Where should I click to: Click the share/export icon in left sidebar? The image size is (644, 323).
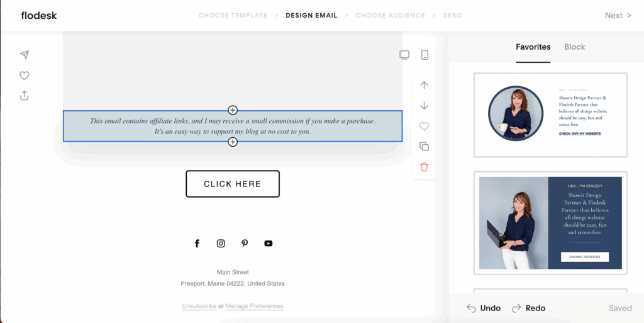(x=25, y=96)
